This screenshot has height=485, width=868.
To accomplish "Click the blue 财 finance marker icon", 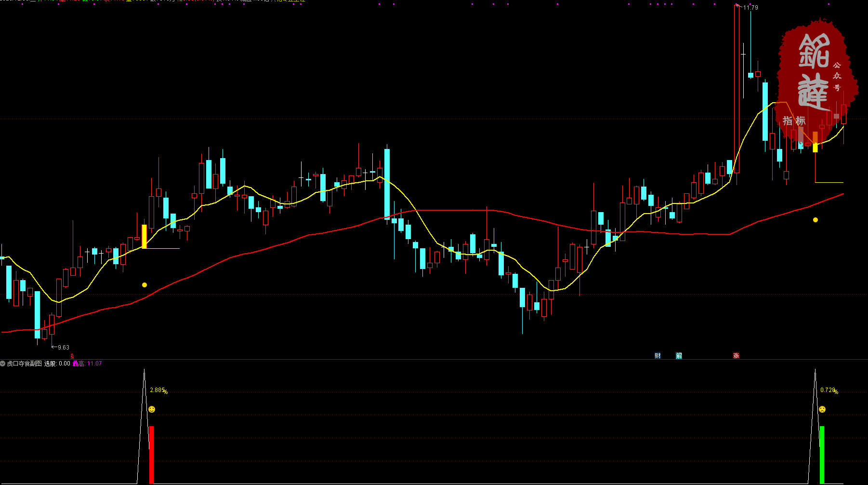I will pos(658,356).
